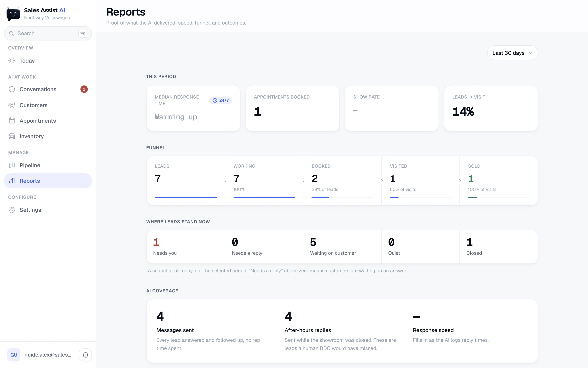The height and width of the screenshot is (368, 588).
Task: Click the GU user avatar
Action: coord(14,355)
